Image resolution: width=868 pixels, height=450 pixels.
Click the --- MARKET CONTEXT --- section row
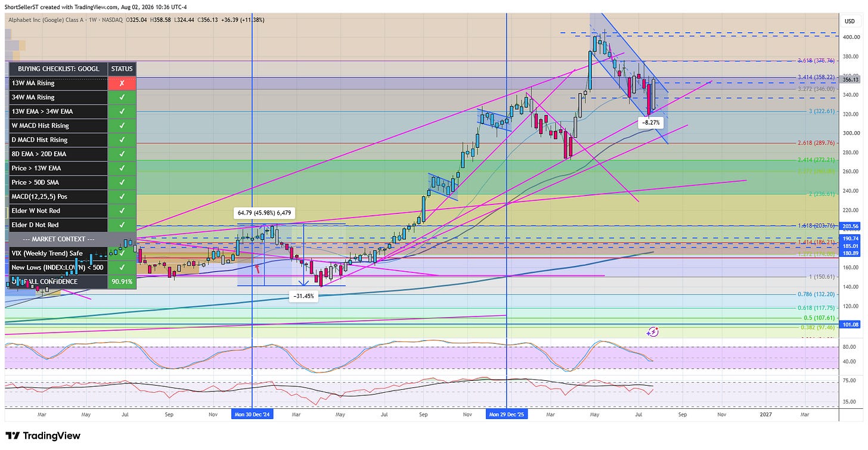58,239
